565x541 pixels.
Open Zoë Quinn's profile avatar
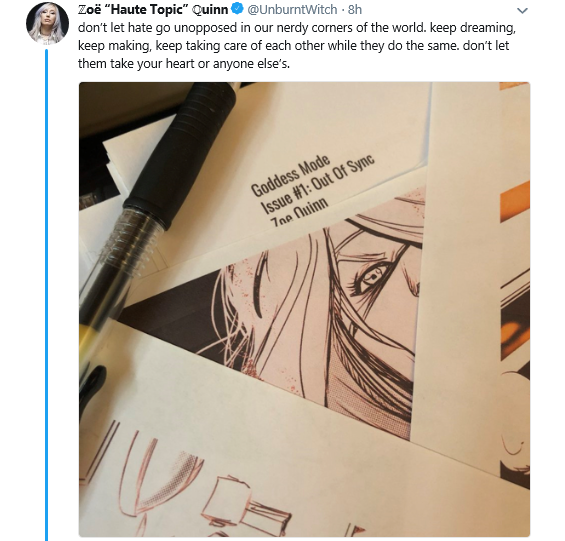47,22
